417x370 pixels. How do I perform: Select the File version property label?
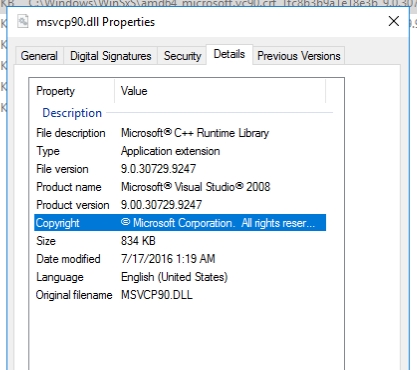pyautogui.click(x=62, y=169)
